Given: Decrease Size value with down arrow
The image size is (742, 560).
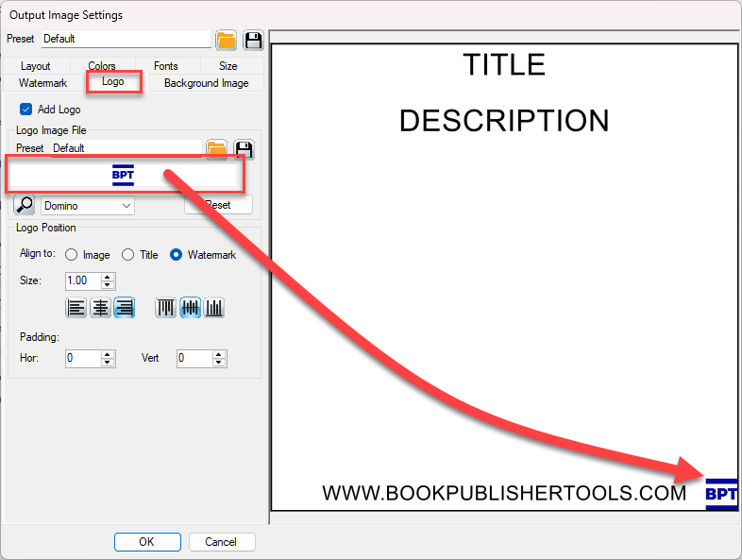Looking at the screenshot, I should click(x=108, y=285).
